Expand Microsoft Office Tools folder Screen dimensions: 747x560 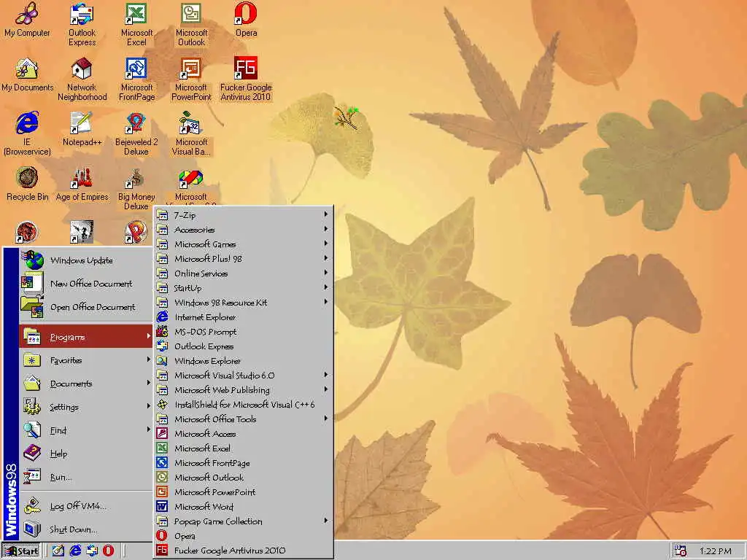click(243, 419)
